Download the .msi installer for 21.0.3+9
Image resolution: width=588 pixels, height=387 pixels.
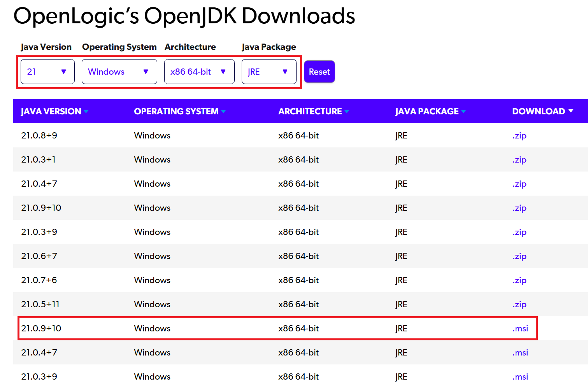[x=520, y=377]
